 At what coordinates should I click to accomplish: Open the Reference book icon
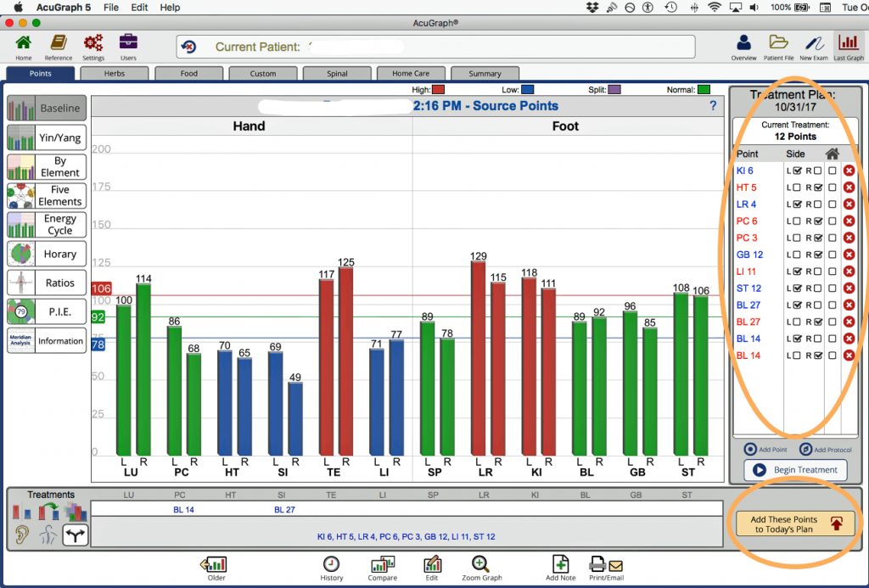(59, 47)
